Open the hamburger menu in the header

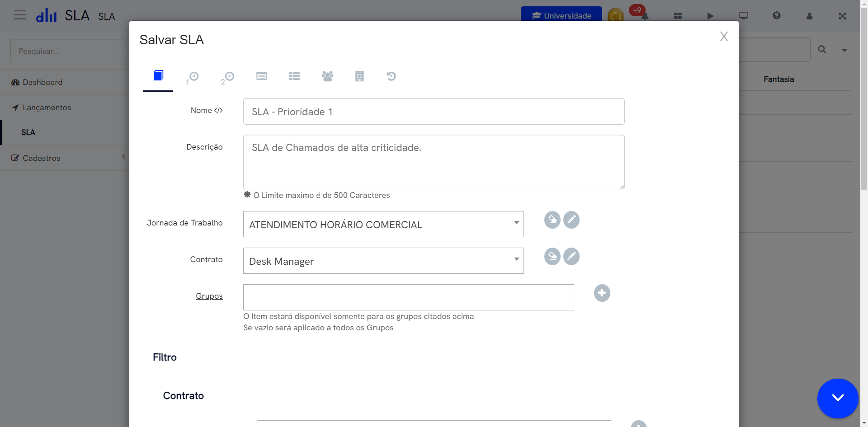[20, 15]
